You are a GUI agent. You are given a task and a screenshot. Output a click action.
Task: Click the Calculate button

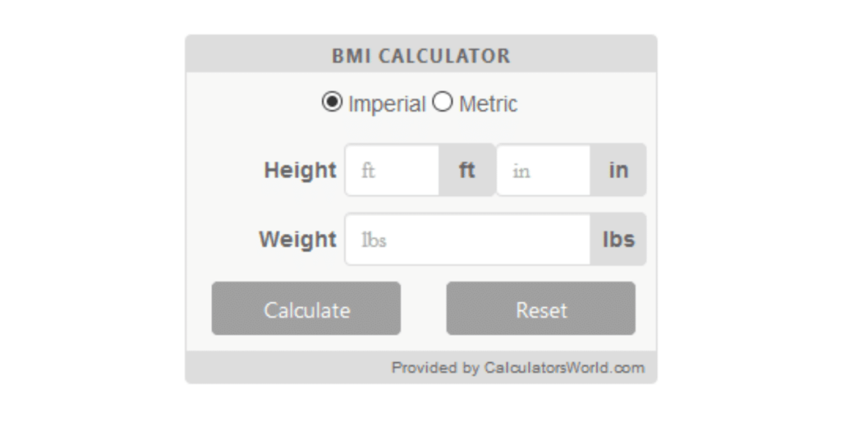[x=306, y=309]
